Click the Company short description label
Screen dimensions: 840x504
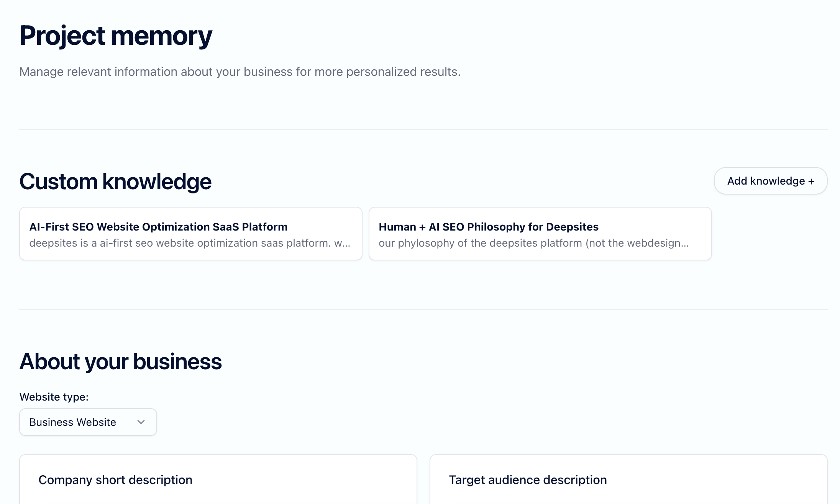pyautogui.click(x=115, y=480)
